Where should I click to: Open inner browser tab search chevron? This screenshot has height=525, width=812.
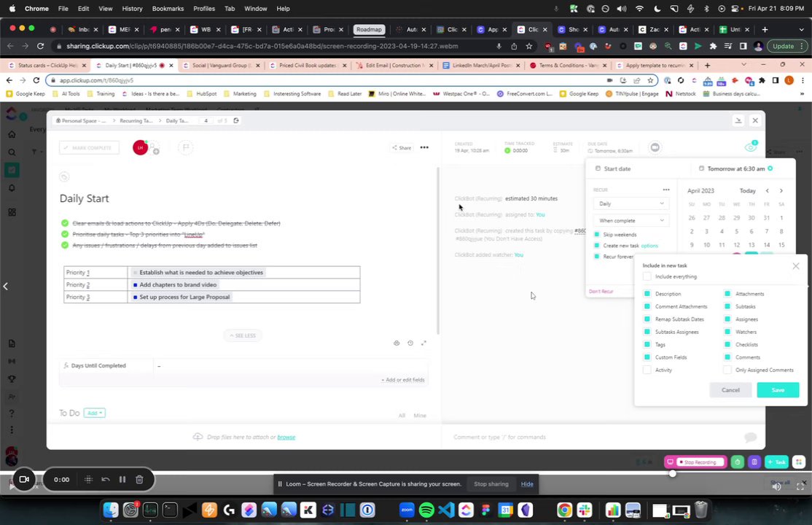tap(743, 65)
